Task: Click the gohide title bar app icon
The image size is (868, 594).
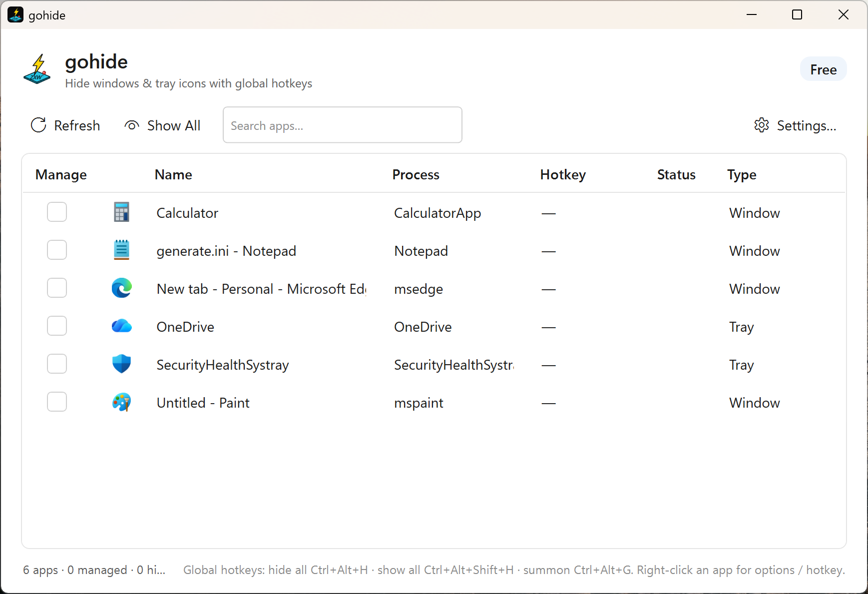Action: click(x=15, y=14)
